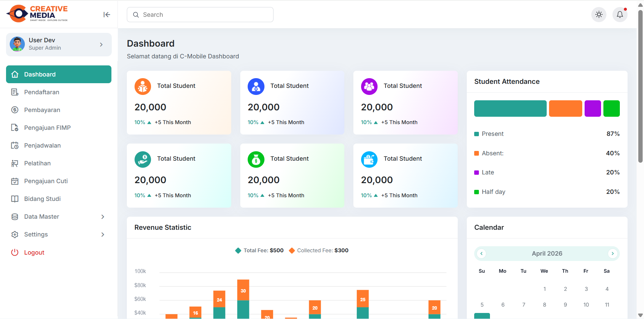Click the teal Present attendance bar segment
This screenshot has height=319, width=644.
pos(510,108)
